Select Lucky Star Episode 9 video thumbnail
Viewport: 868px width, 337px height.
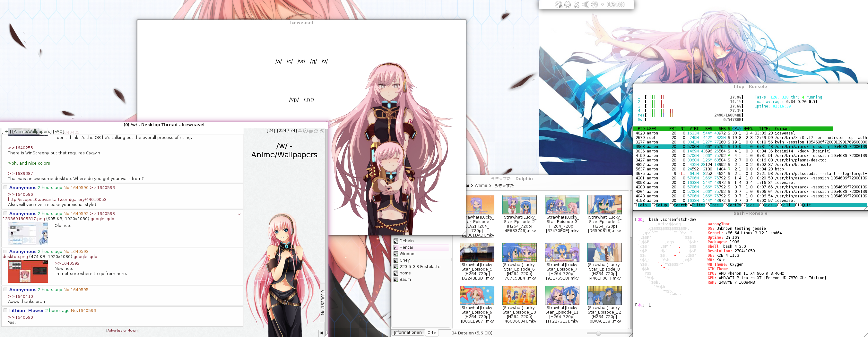point(477,295)
